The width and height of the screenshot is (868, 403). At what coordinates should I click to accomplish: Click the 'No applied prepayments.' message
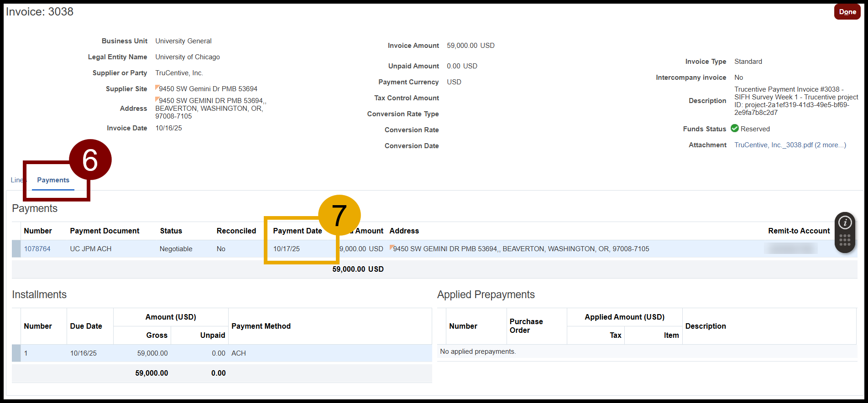478,351
